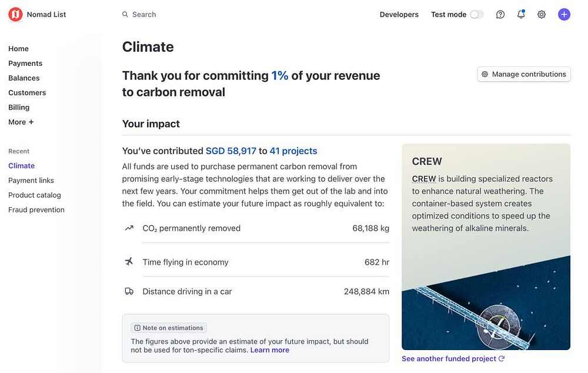The height and width of the screenshot is (373, 588).
Task: Expand the More menu in the sidebar
Action: coord(21,122)
